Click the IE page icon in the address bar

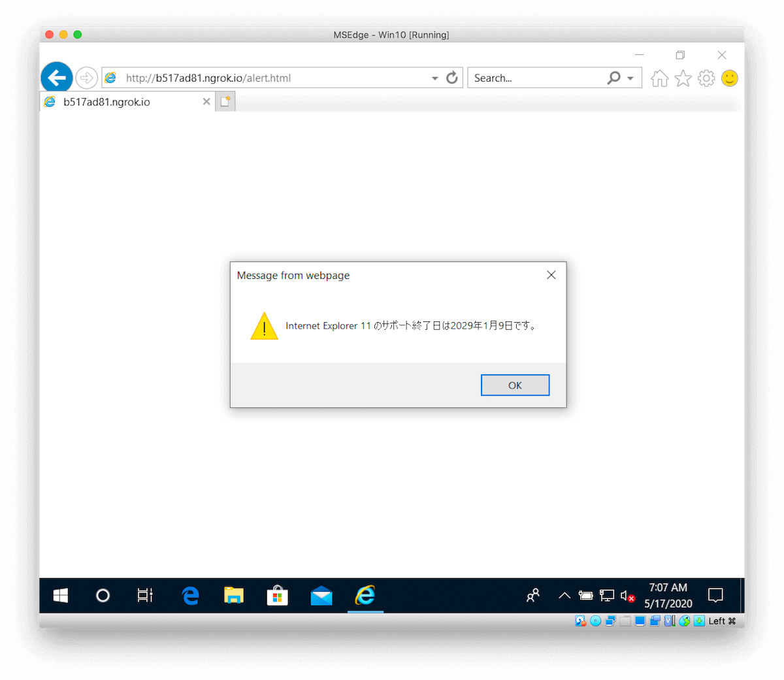point(111,78)
